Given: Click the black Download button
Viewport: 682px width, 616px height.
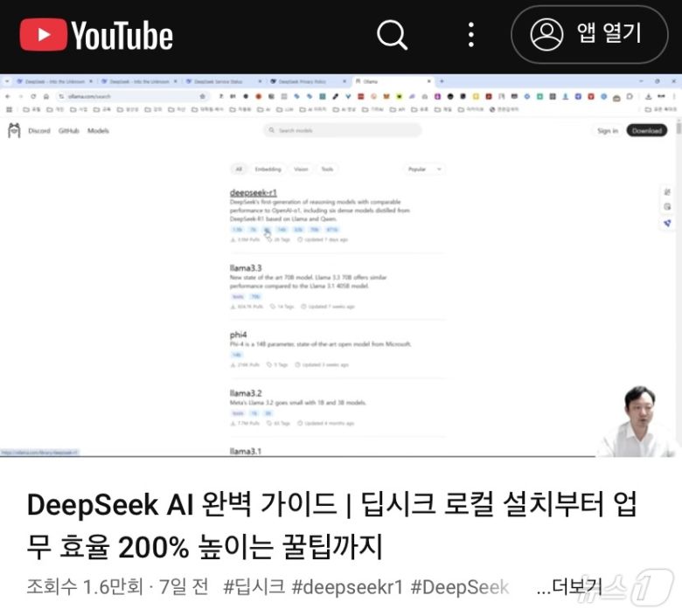Looking at the screenshot, I should click(647, 131).
